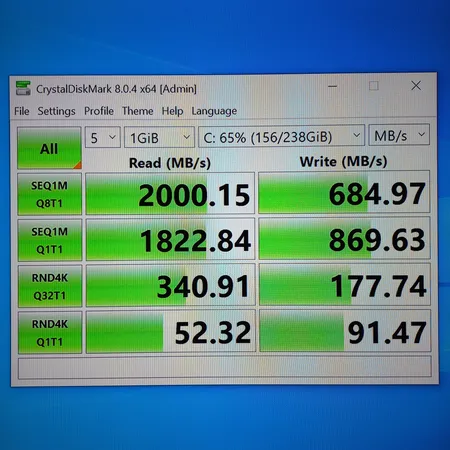Click the Read (MB/s) column header
The image size is (450, 450).
pos(170,163)
